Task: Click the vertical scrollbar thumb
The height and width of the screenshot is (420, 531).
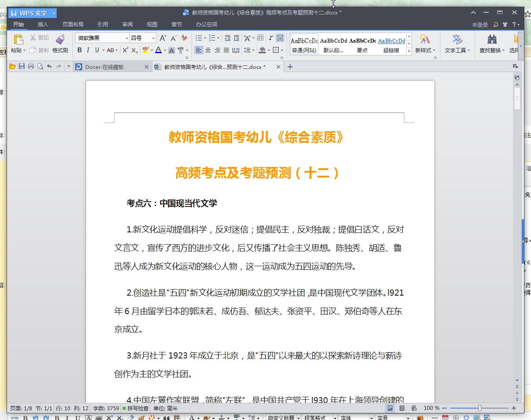Action: (x=517, y=98)
